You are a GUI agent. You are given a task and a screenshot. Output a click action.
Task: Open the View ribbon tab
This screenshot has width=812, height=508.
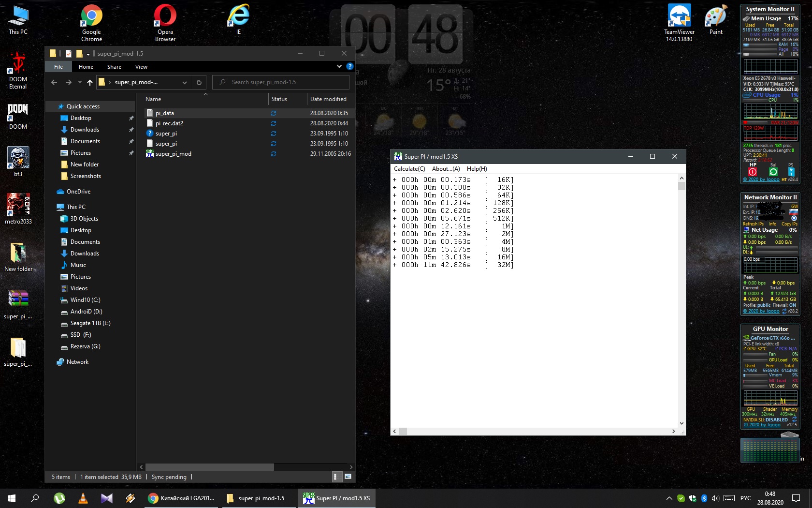[x=141, y=67]
